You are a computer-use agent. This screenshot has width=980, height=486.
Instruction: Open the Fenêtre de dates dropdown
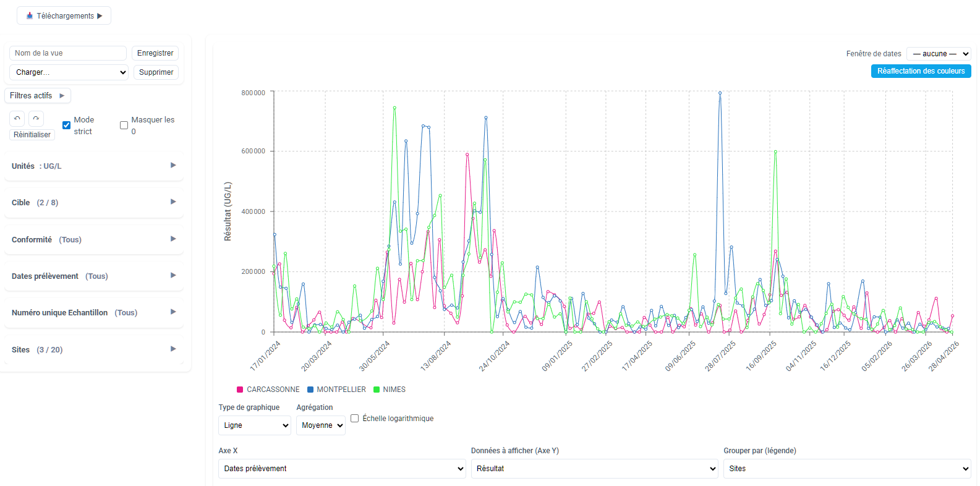(x=939, y=54)
